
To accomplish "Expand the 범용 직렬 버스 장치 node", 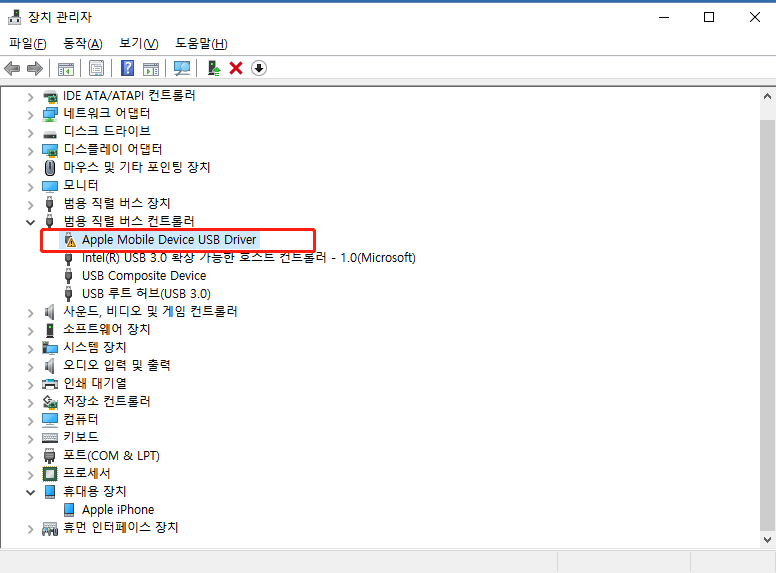I will pos(31,205).
